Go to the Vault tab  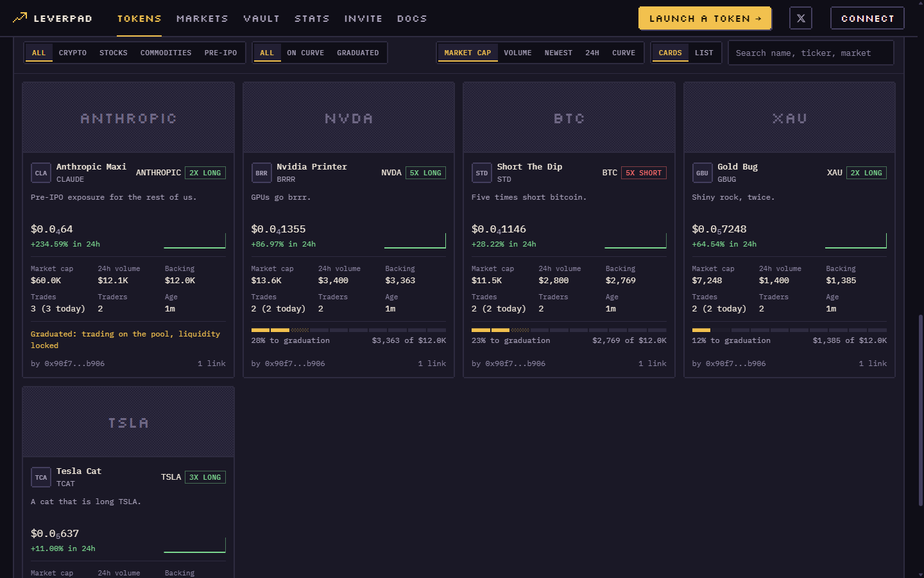click(x=262, y=19)
